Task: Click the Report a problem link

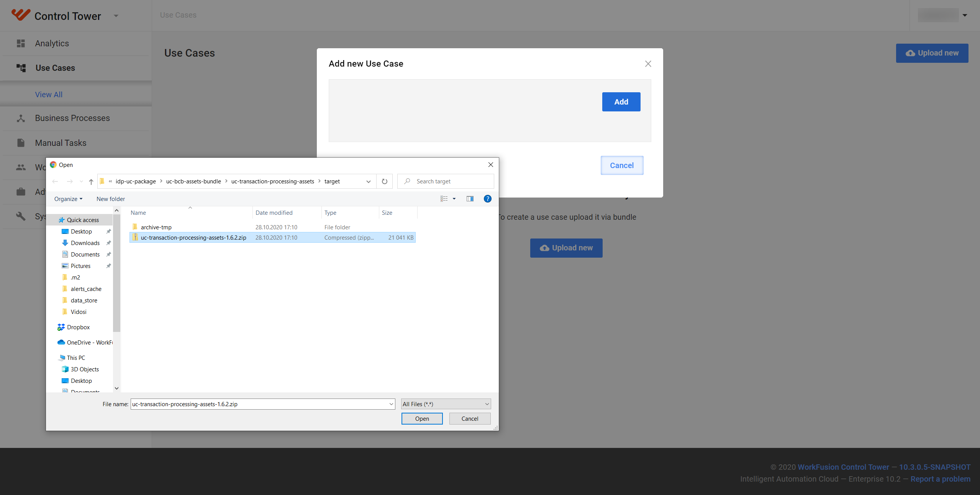Action: click(941, 479)
